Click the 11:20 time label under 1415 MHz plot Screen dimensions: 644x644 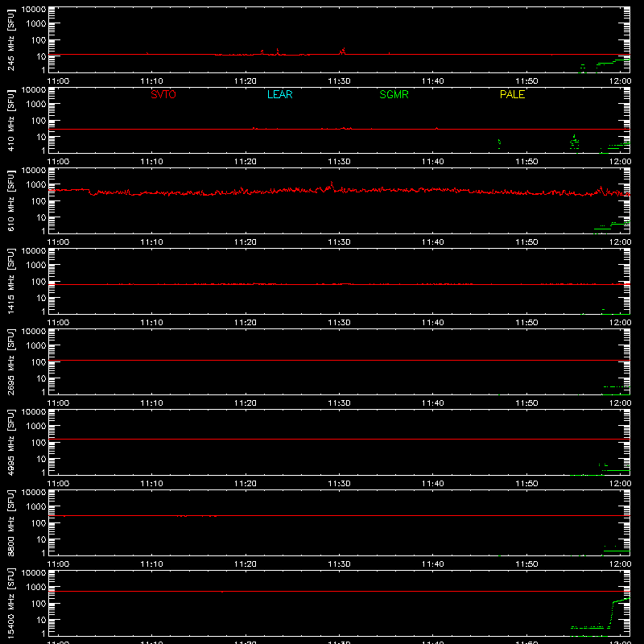coord(246,323)
